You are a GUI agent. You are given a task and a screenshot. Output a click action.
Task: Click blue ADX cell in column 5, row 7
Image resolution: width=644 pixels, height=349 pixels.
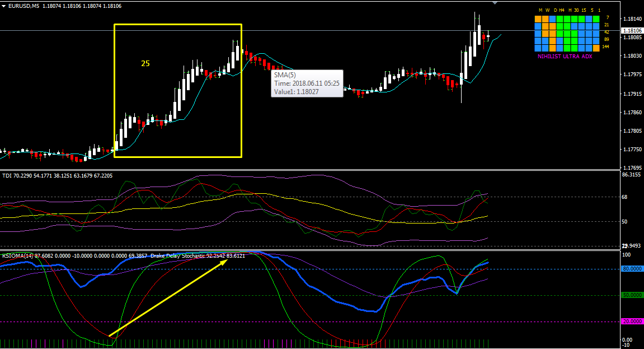pyautogui.click(x=589, y=19)
